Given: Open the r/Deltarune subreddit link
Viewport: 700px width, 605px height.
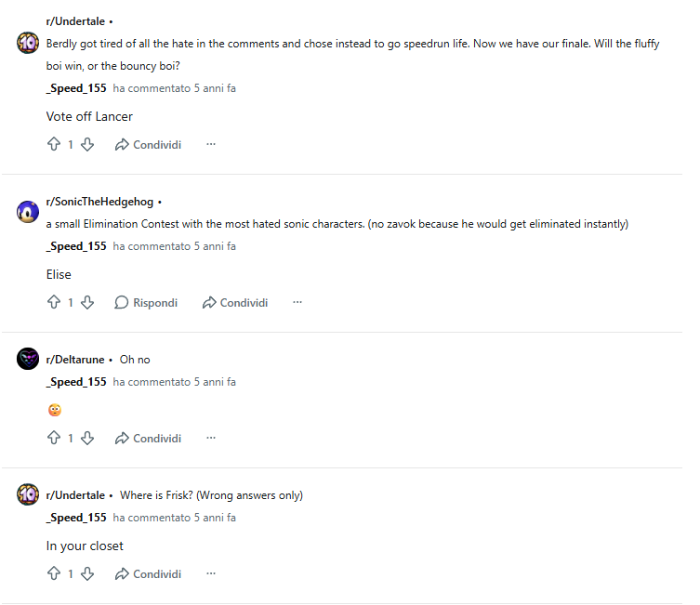Looking at the screenshot, I should tap(75, 360).
